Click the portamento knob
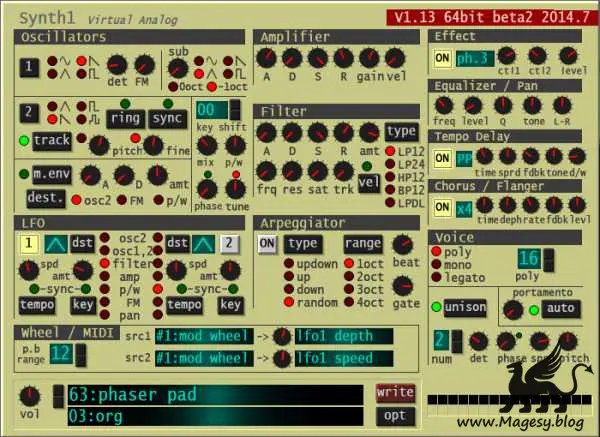 tap(513, 310)
